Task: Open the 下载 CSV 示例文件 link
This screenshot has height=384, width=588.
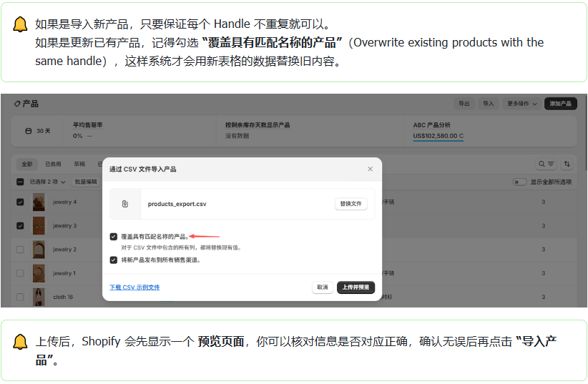Action: [134, 287]
